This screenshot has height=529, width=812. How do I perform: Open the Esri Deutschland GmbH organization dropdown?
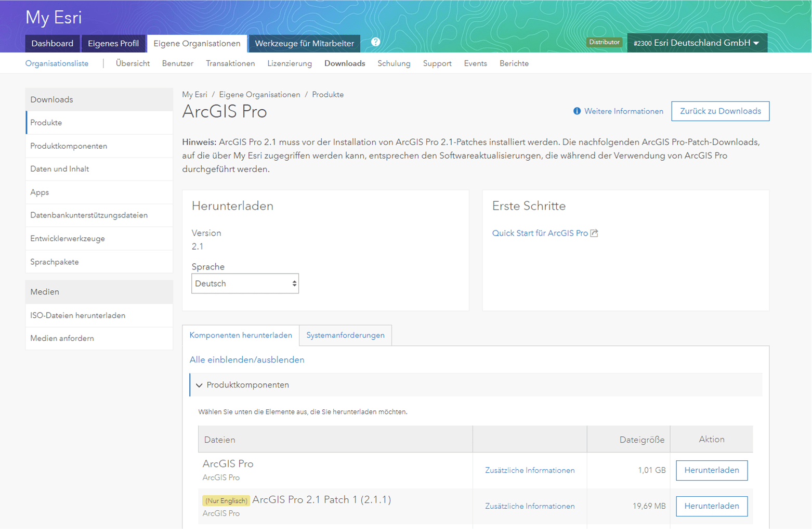[697, 43]
